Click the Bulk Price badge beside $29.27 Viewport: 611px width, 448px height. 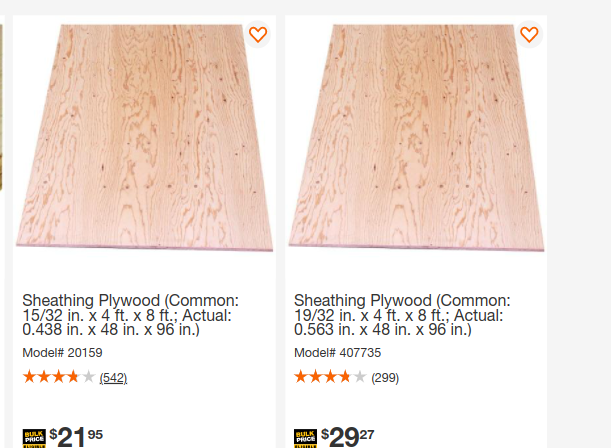306,438
